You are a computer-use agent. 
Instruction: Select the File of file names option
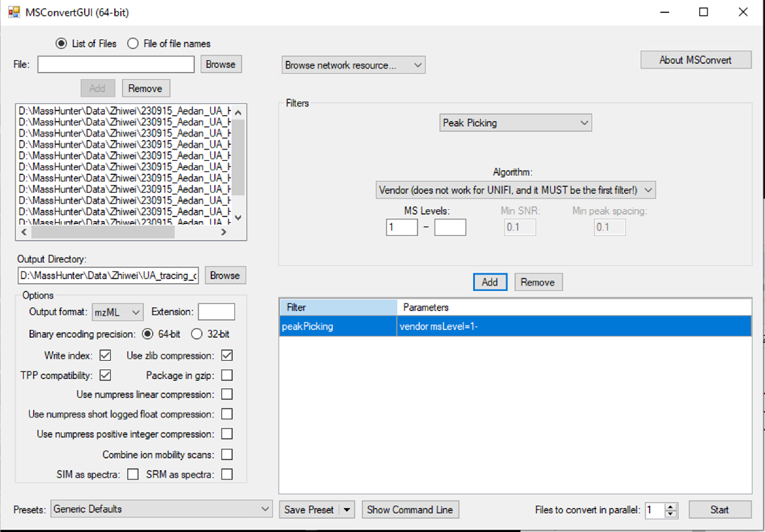tap(133, 44)
